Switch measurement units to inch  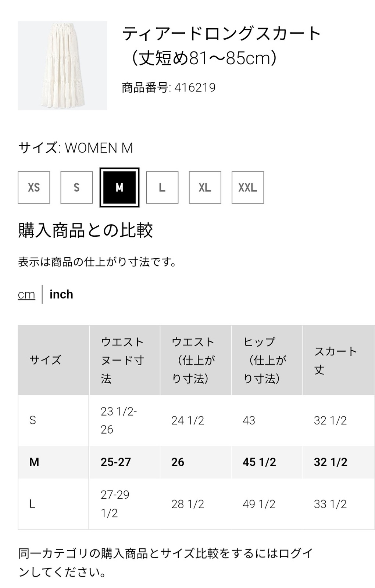click(61, 294)
